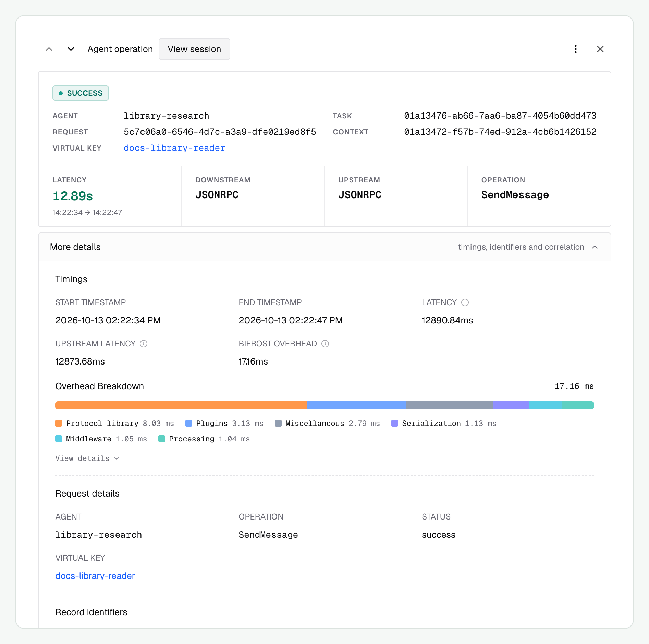This screenshot has width=649, height=644.
Task: Expand View details under Overhead Breakdown
Action: click(87, 458)
